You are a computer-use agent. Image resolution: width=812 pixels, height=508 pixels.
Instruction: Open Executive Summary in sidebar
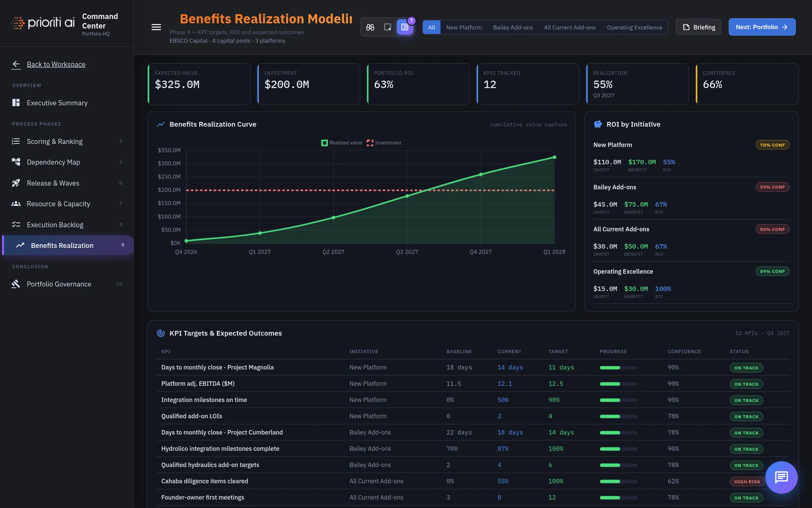point(67,103)
